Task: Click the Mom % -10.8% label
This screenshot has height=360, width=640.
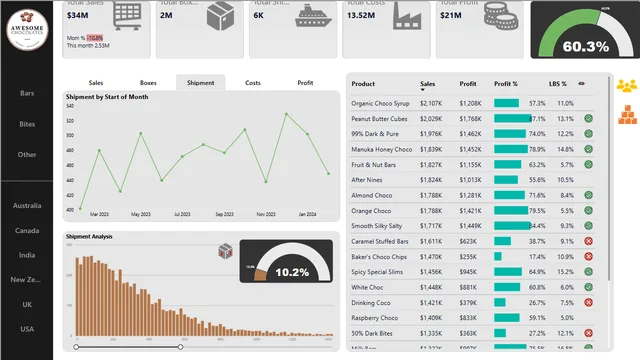Action: pos(85,38)
